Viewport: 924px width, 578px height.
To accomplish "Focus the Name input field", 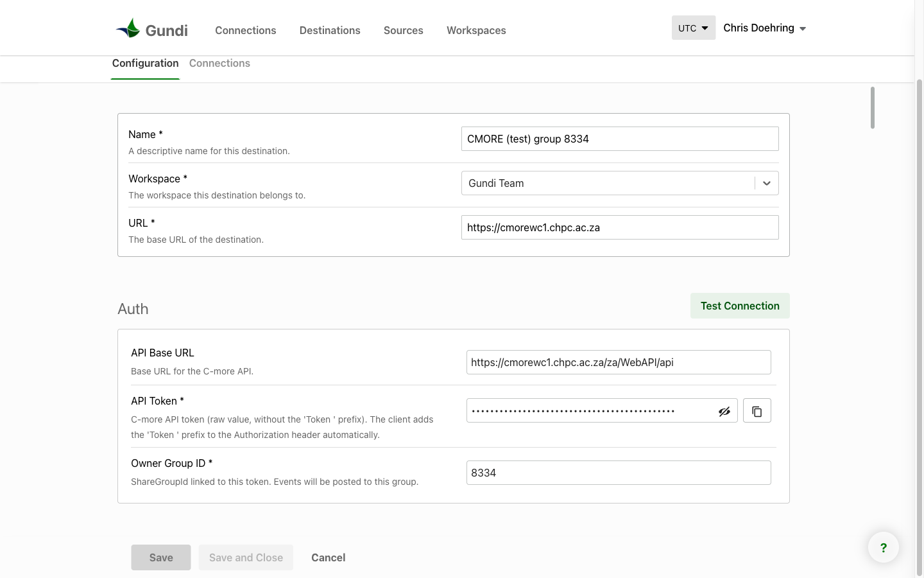I will (620, 139).
